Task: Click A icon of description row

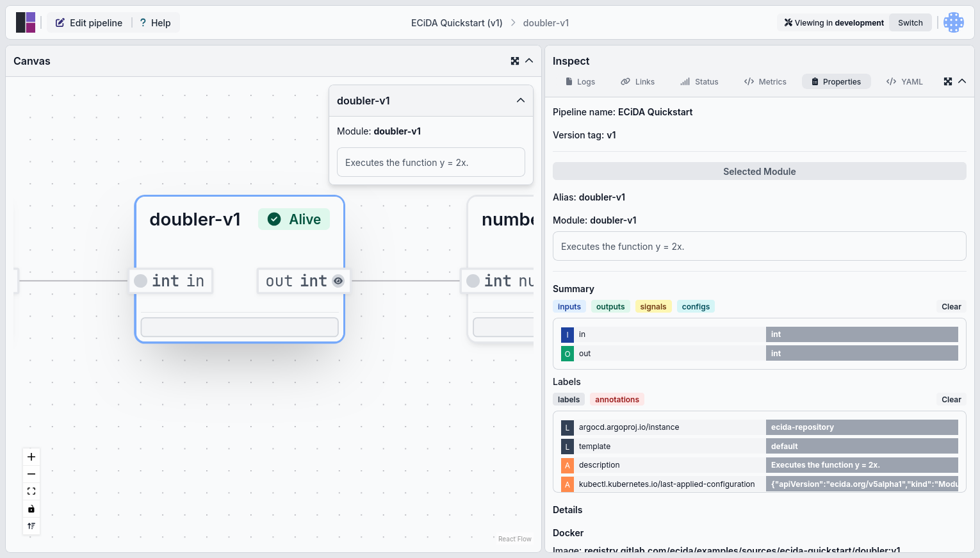Action: point(568,465)
